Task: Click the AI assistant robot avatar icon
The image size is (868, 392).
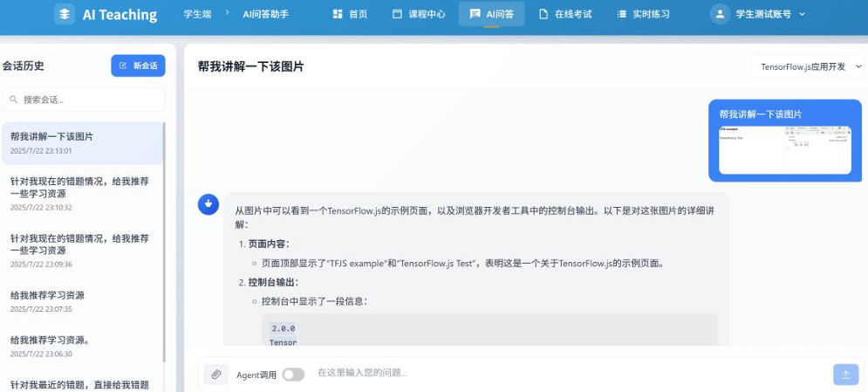Action: (x=208, y=204)
